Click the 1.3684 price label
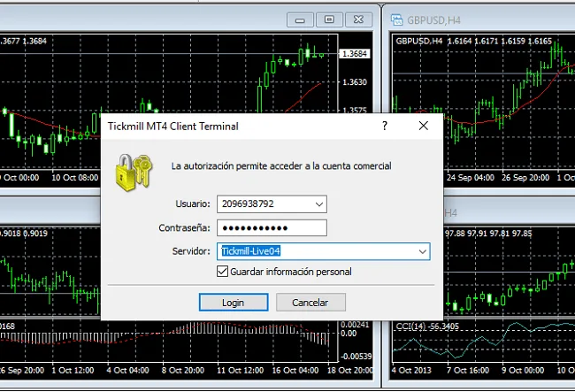Screen dimensions: 575x392 [354, 54]
